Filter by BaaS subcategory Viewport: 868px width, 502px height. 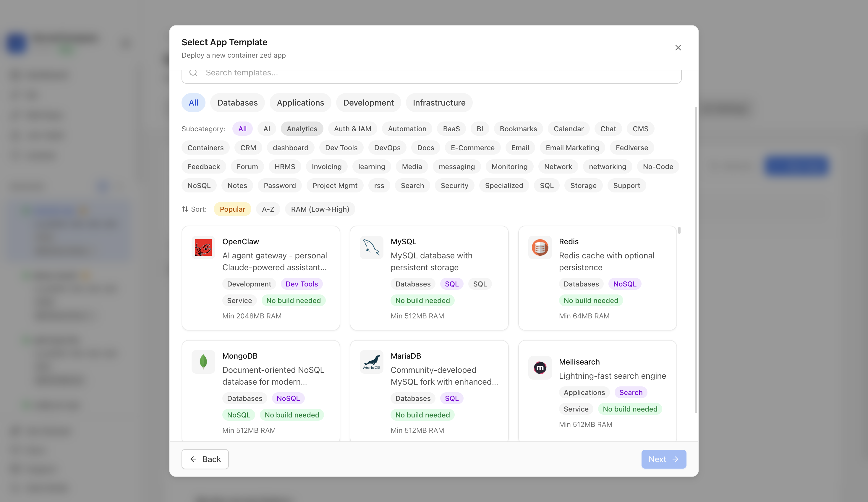[451, 129]
